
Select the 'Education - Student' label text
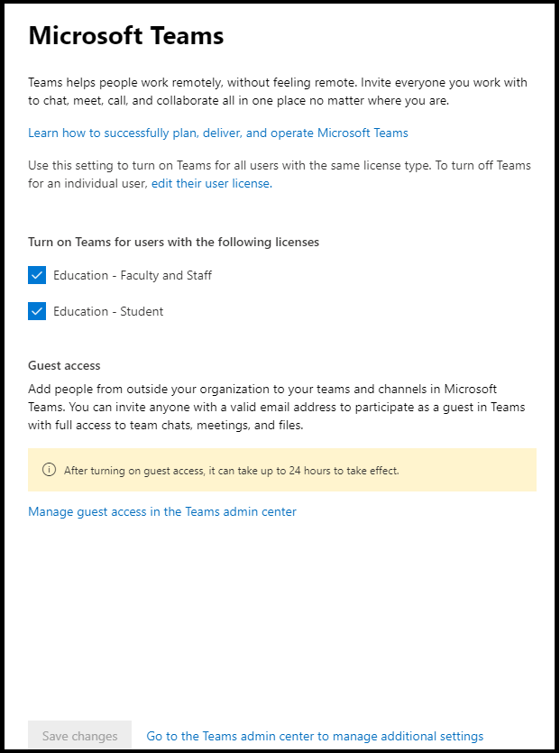(108, 311)
